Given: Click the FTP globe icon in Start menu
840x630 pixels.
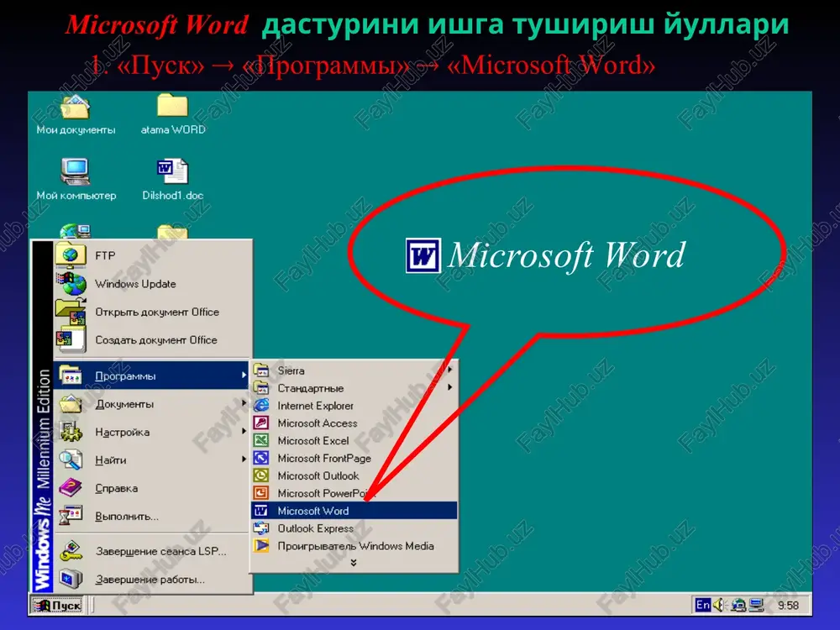Looking at the screenshot, I should (71, 255).
